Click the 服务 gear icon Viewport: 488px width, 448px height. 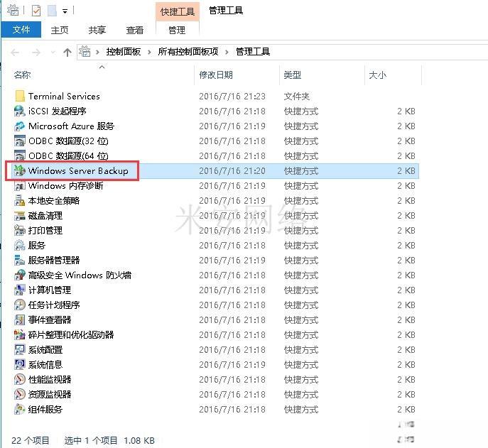20,246
